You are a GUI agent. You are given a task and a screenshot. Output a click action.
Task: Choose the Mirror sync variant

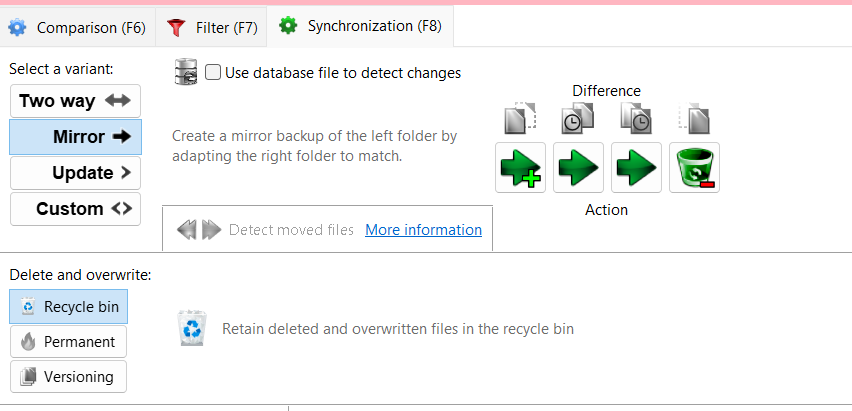[x=75, y=137]
